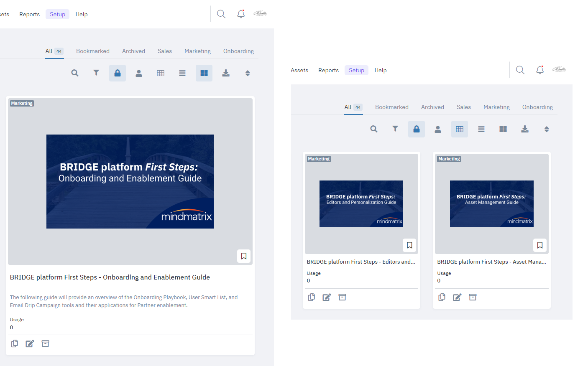Switch to table grid view in left panel
The image size is (588, 366).
click(x=161, y=73)
